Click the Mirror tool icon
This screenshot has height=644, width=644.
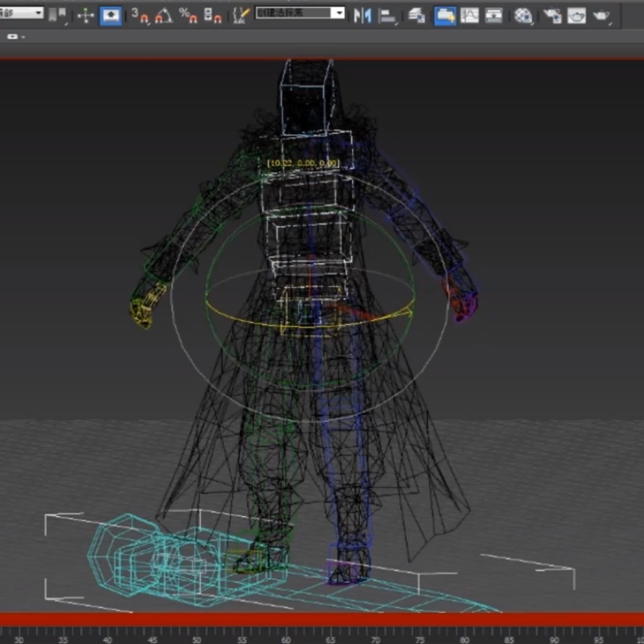[363, 16]
